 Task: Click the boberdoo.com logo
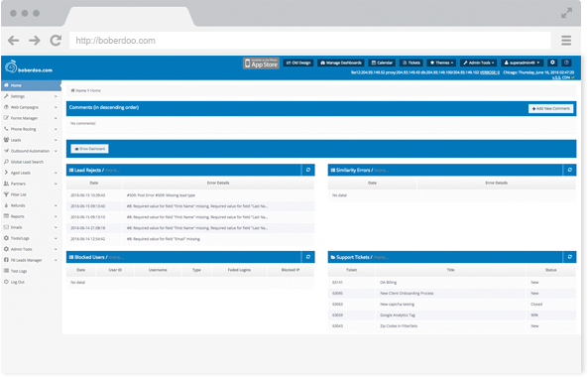coord(29,67)
